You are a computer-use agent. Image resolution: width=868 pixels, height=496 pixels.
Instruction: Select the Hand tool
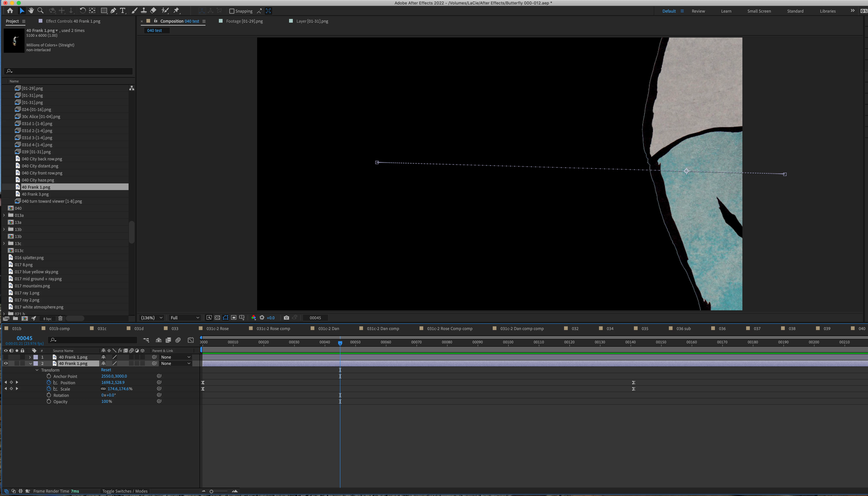pos(31,11)
